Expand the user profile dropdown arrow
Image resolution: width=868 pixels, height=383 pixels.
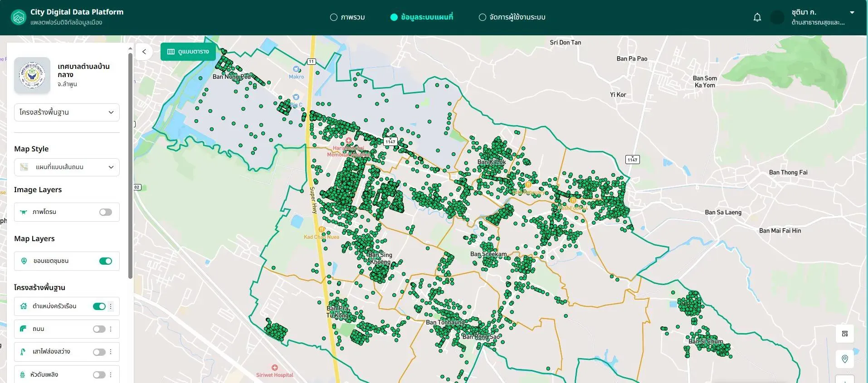coord(852,13)
